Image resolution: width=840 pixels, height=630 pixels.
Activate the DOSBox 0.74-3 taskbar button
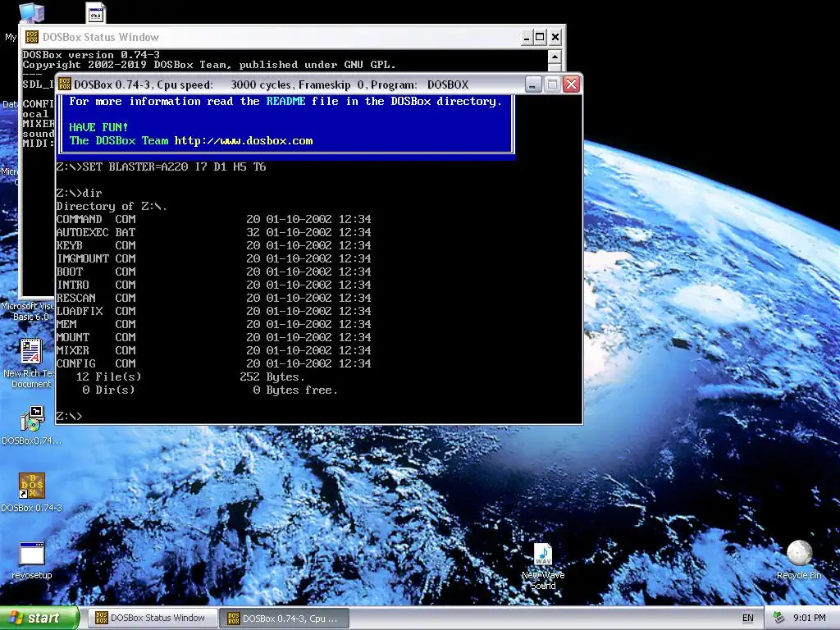coord(285,619)
